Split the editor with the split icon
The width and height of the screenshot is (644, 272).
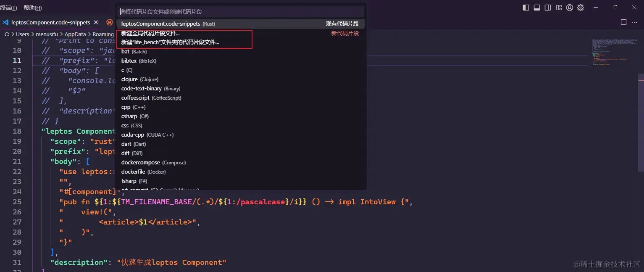624,22
